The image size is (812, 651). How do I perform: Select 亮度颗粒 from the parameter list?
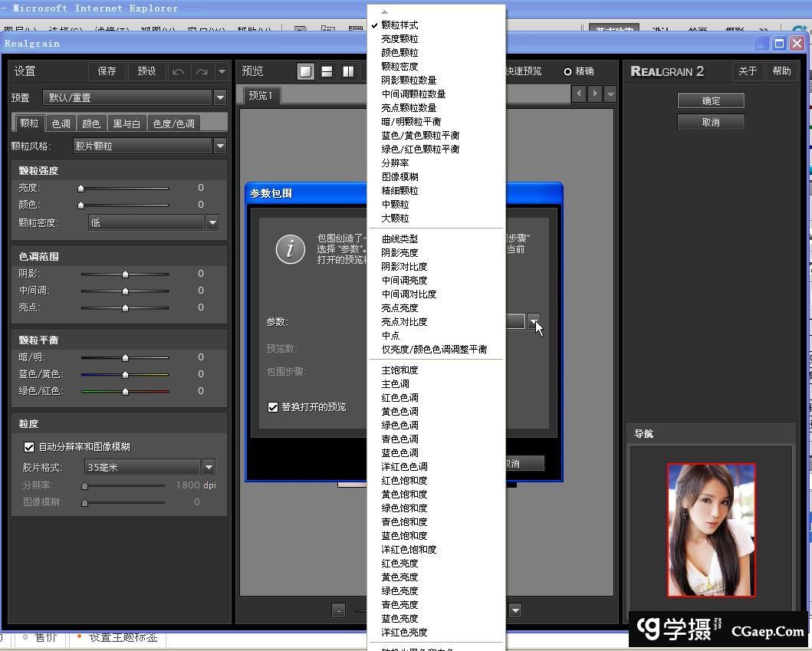399,38
